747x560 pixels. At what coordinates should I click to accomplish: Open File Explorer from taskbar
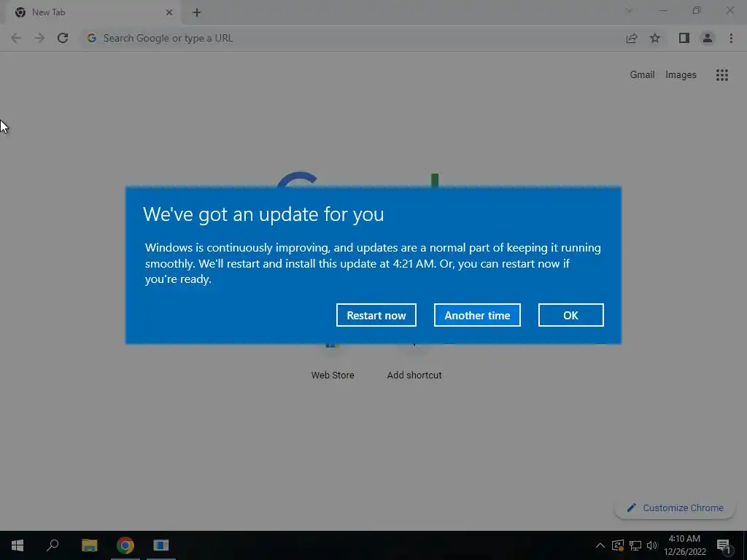coord(89,545)
